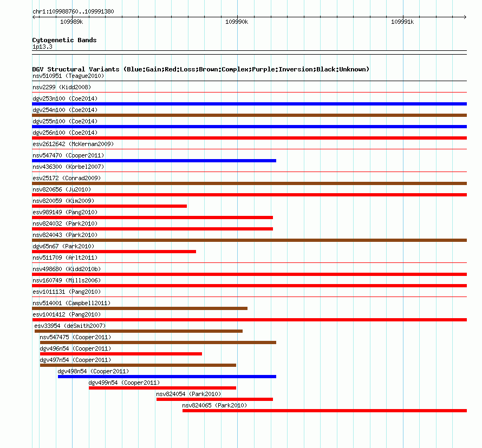Select the nsv824065 (Park2010) label
Screen dimensions: 482x448
tap(214, 405)
